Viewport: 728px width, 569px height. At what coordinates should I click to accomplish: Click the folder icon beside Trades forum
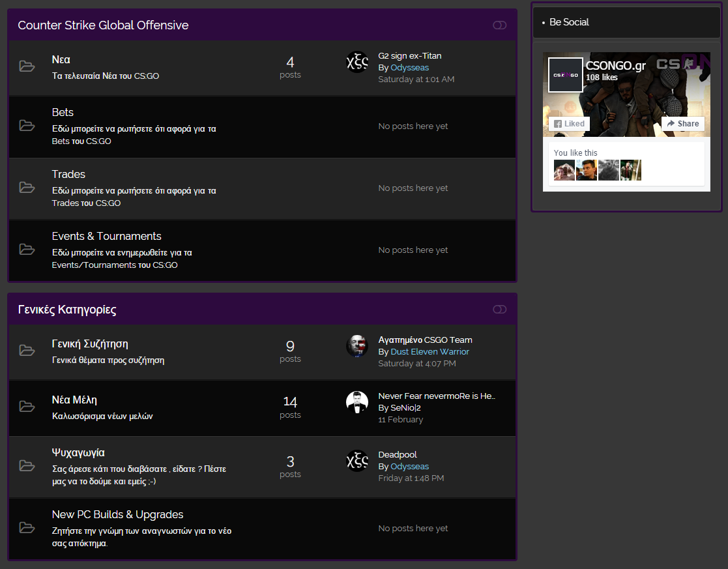pyautogui.click(x=27, y=187)
